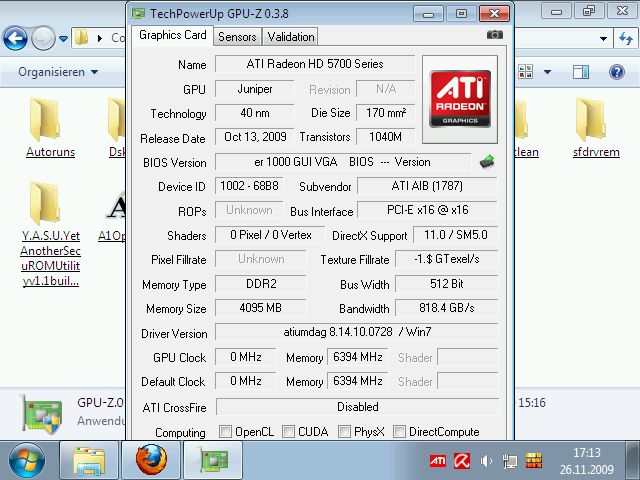640x480 pixels.
Task: Switch to the Sensors tab
Action: pyautogui.click(x=237, y=37)
